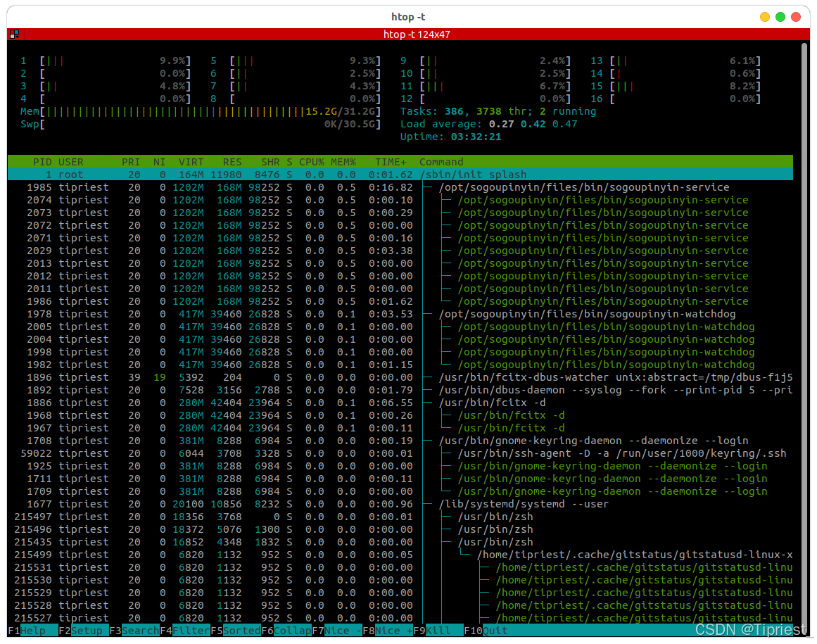Click the terminal vertical scrollbar
Viewport: 817px width, 644px height.
pyautogui.click(x=805, y=334)
